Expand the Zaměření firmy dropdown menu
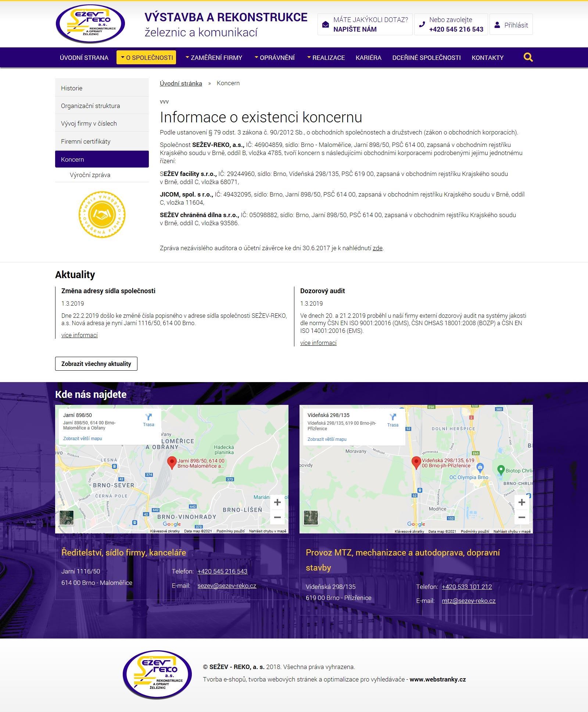 (214, 57)
